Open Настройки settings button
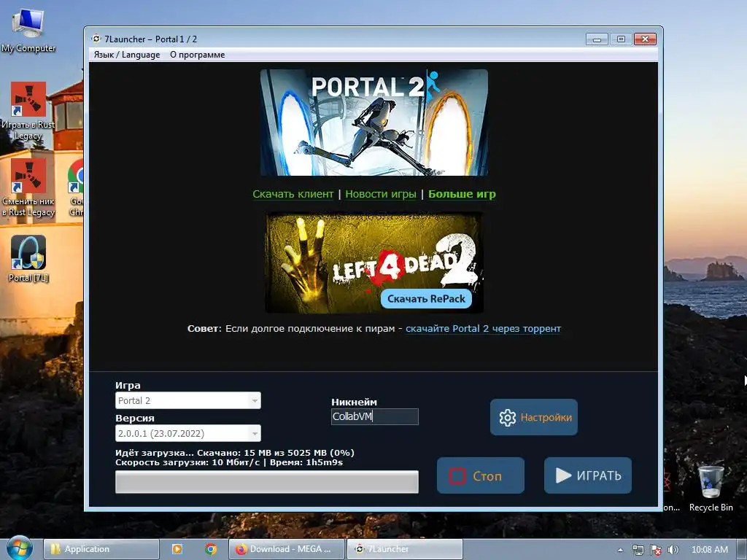This screenshot has width=747, height=560. click(x=534, y=417)
